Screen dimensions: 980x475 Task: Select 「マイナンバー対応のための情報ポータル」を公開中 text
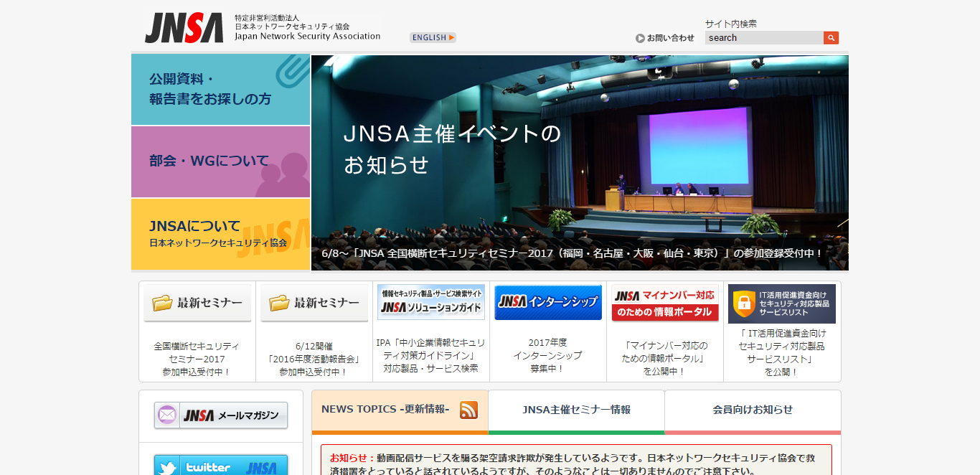pos(664,359)
